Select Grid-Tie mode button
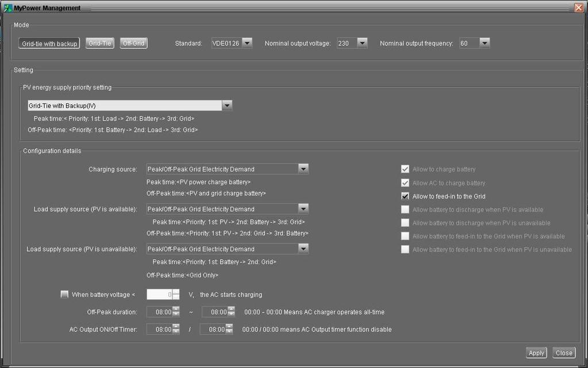588x368 pixels. [x=100, y=43]
